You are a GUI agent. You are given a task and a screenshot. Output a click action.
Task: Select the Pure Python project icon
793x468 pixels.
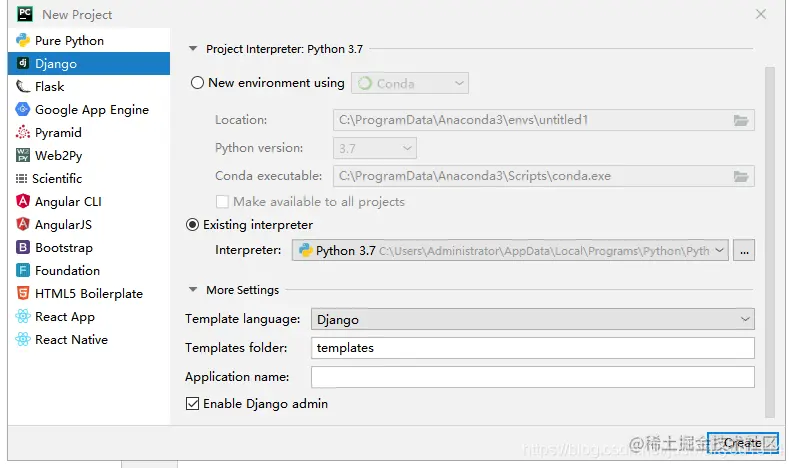click(x=23, y=41)
